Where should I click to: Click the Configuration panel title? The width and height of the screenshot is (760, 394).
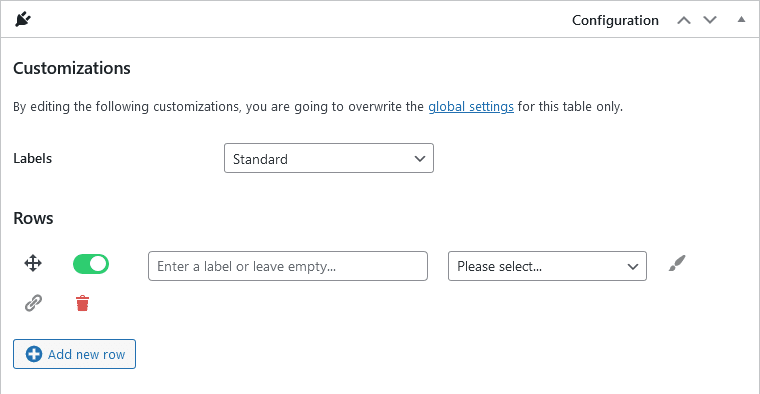pyautogui.click(x=615, y=20)
